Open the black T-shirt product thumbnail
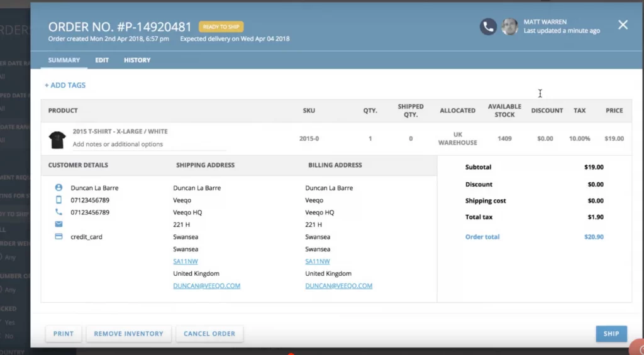The image size is (644, 355). (x=57, y=139)
